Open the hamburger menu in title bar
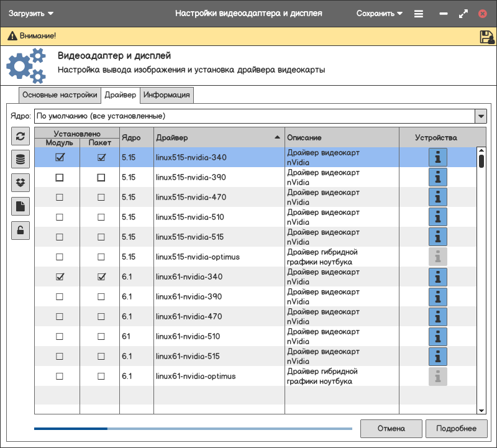The height and width of the screenshot is (448, 497). click(419, 14)
